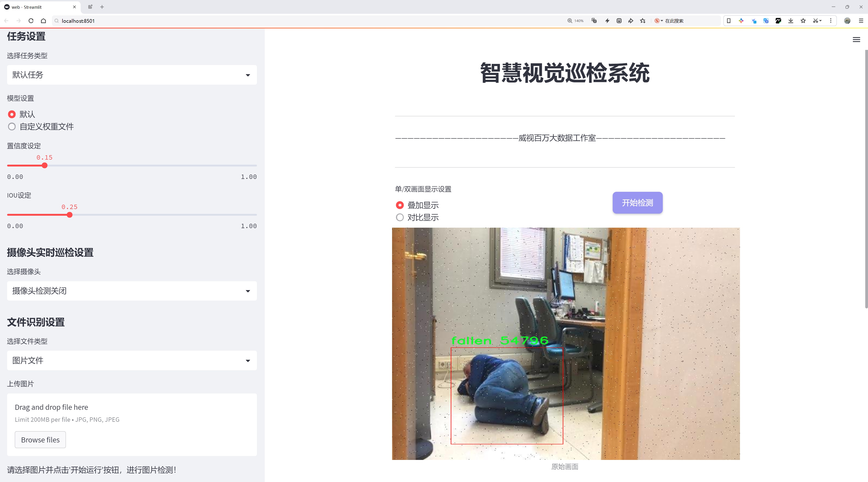
Task: Open the downloads arrow icon
Action: tap(791, 21)
